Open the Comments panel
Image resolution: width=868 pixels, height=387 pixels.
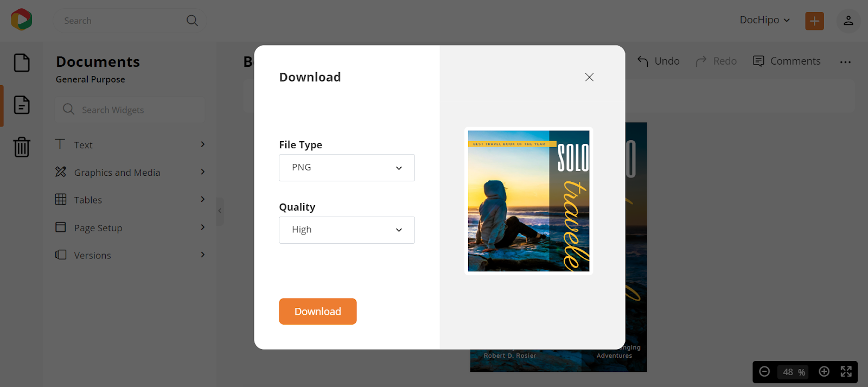coord(787,61)
